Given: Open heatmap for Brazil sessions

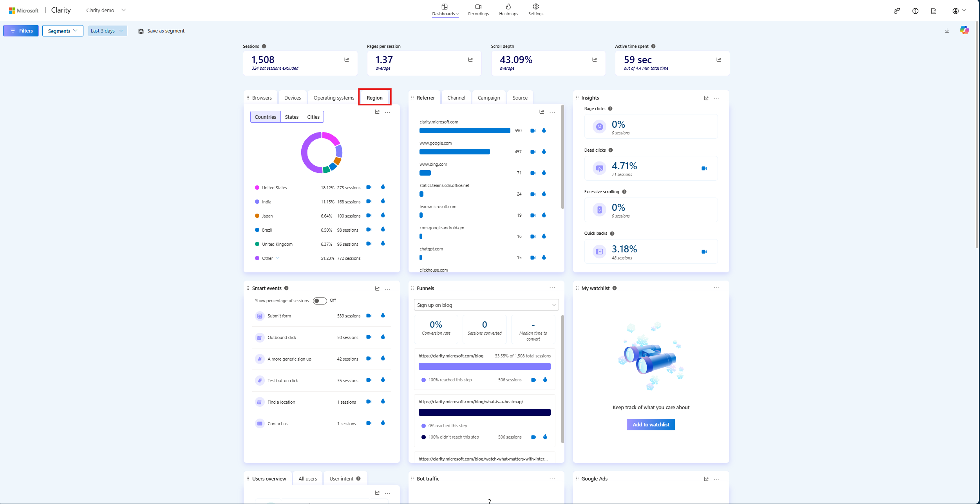Looking at the screenshot, I should pos(383,229).
